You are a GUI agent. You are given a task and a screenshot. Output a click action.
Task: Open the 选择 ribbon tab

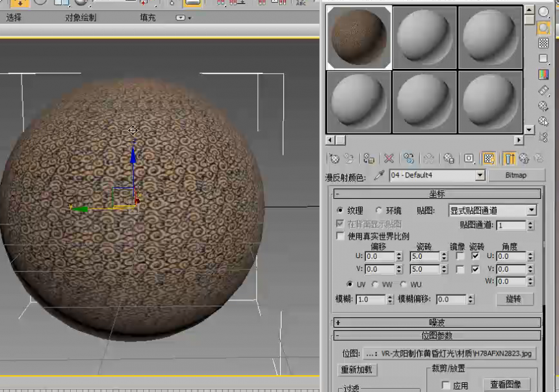[14, 18]
